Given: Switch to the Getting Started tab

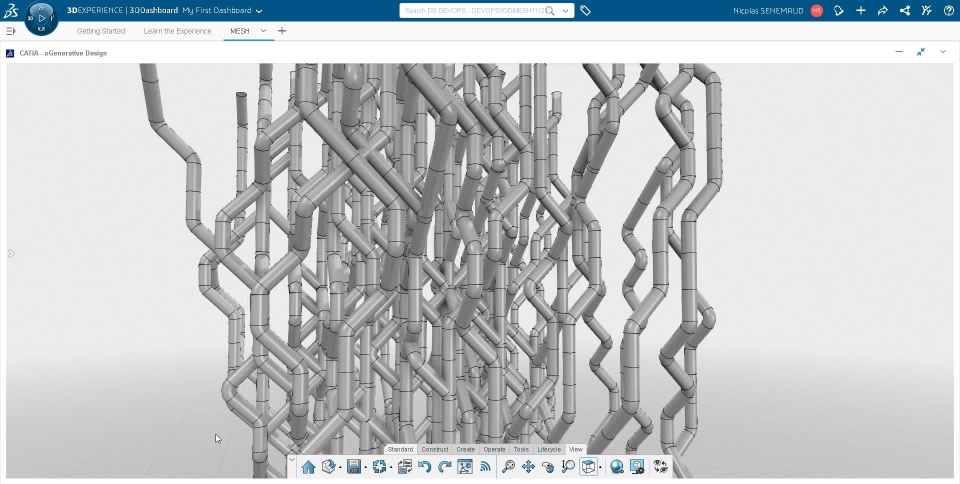Looking at the screenshot, I should (101, 31).
